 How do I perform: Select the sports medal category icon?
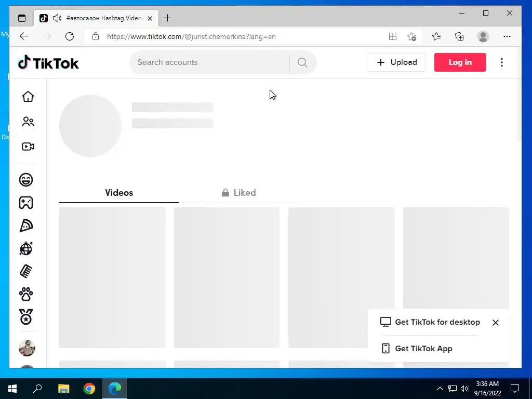pos(26,317)
